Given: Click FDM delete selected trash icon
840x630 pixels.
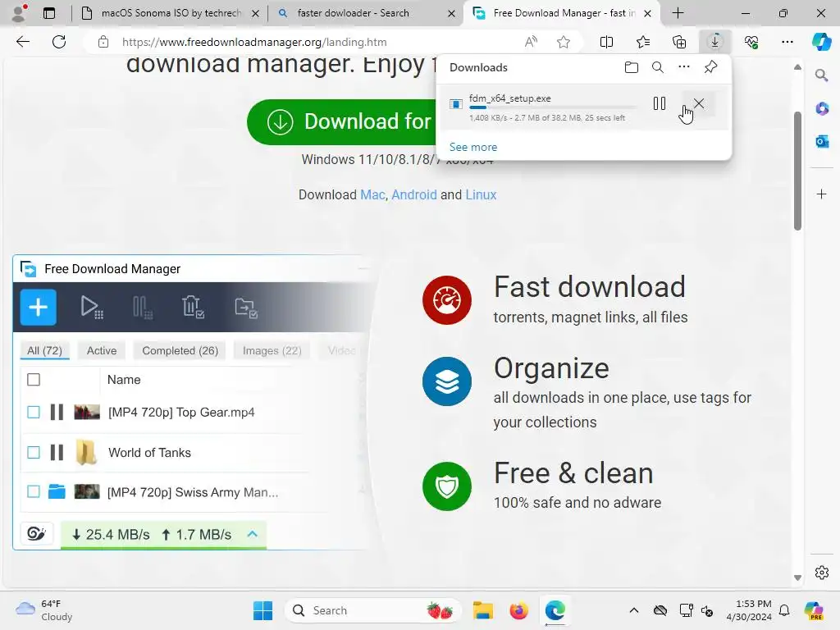Looking at the screenshot, I should [192, 307].
